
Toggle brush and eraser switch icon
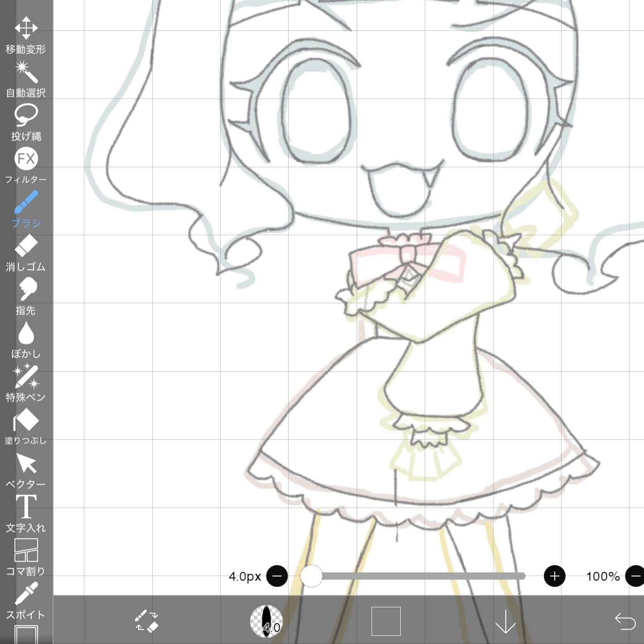(146, 621)
